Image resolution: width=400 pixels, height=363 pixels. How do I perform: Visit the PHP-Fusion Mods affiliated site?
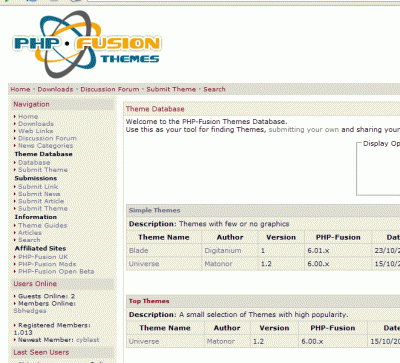[x=47, y=264]
